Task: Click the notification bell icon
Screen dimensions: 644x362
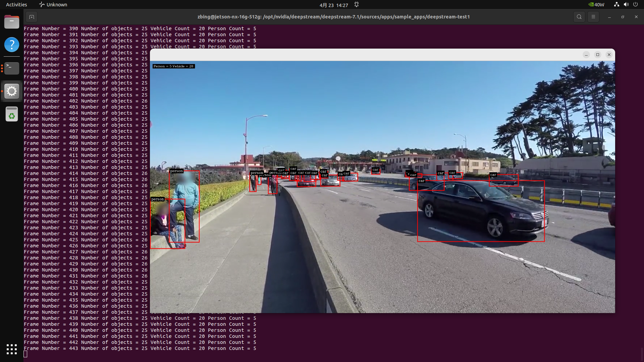Action: (357, 5)
